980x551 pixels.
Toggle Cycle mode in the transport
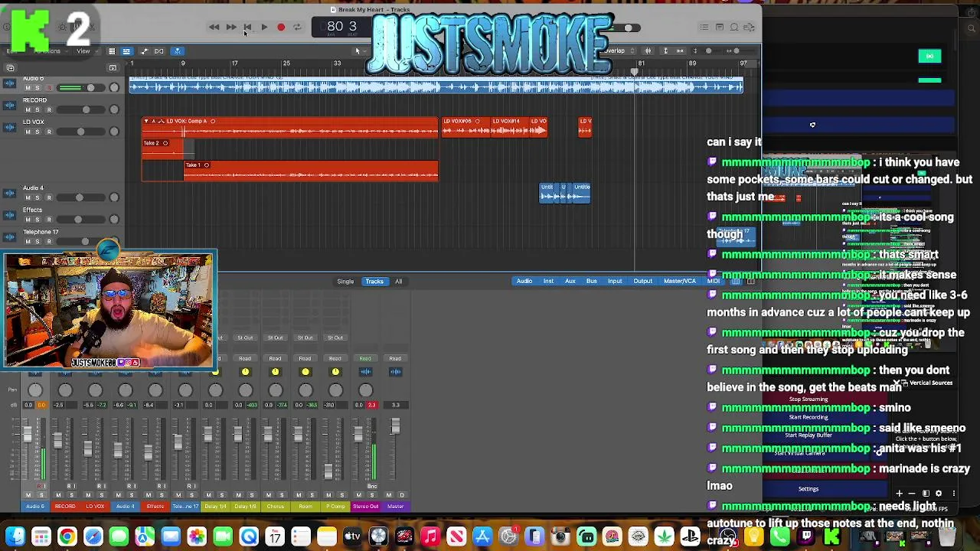[297, 27]
